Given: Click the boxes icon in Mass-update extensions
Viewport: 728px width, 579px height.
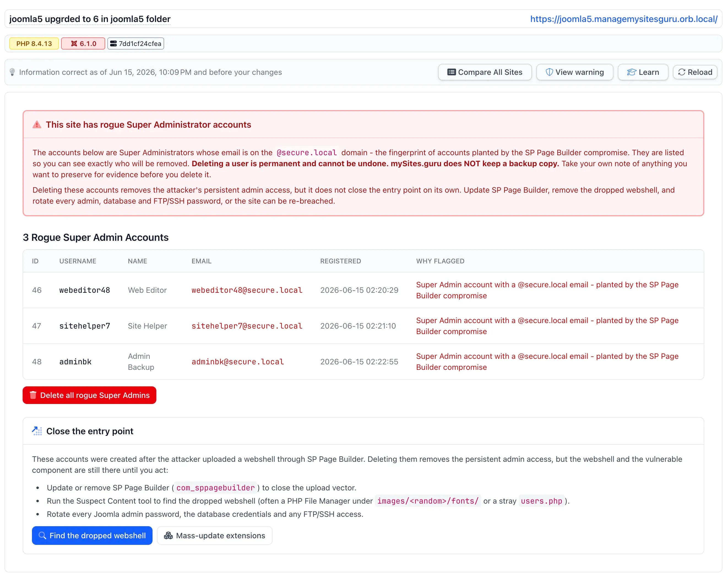Looking at the screenshot, I should click(x=168, y=535).
